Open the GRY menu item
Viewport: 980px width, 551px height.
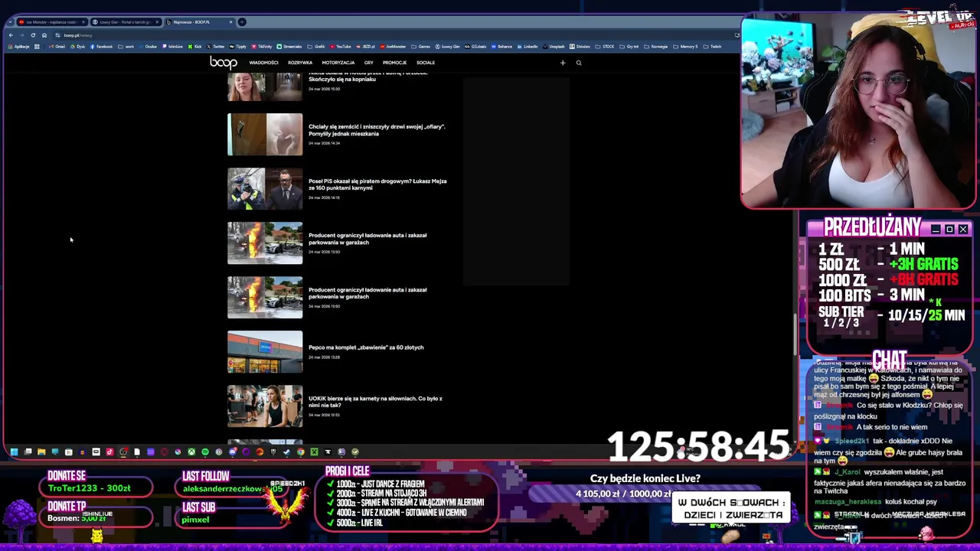[369, 63]
